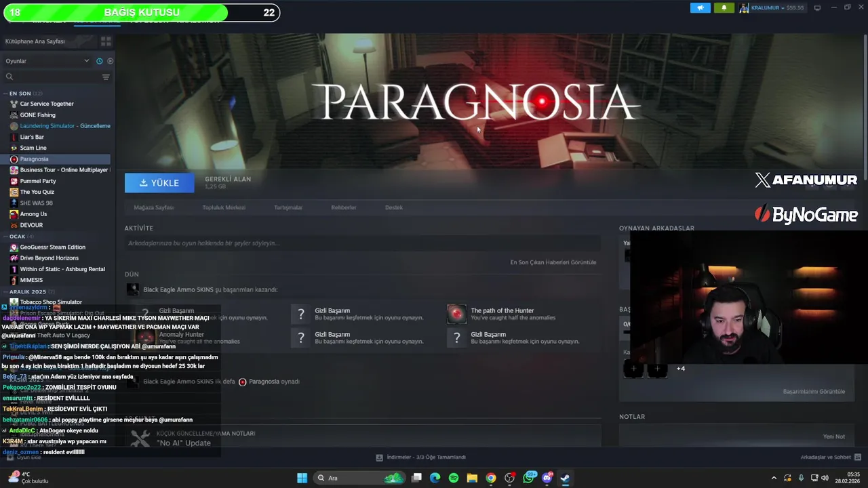Create a Yeni Not
This screenshot has height=488, width=868.
click(x=834, y=436)
